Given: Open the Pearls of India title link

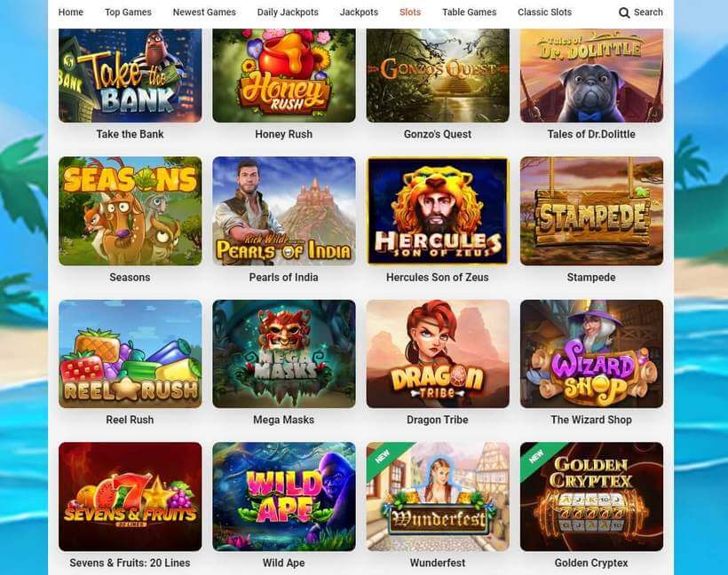Looking at the screenshot, I should [x=284, y=278].
